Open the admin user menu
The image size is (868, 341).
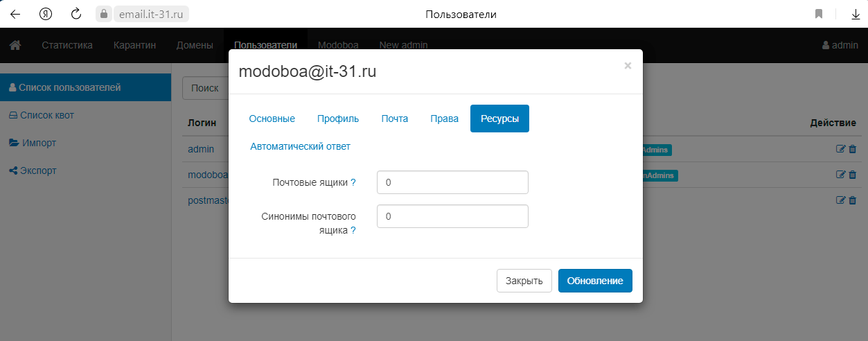click(x=840, y=45)
